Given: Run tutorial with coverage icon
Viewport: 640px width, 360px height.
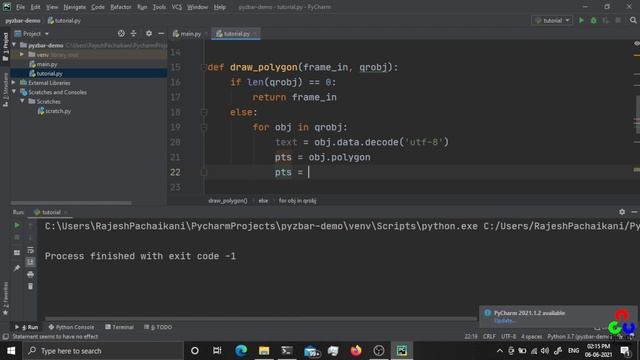Looking at the screenshot, I should [x=606, y=20].
